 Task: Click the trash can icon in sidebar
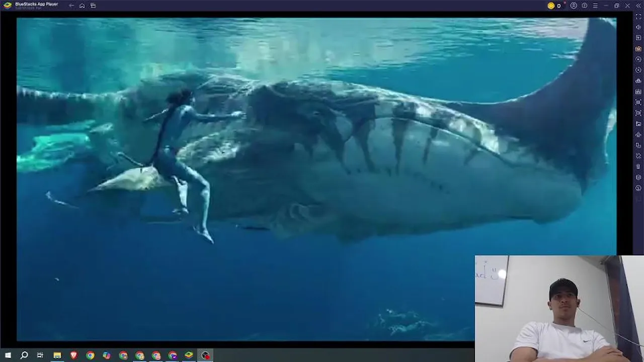coord(638,166)
